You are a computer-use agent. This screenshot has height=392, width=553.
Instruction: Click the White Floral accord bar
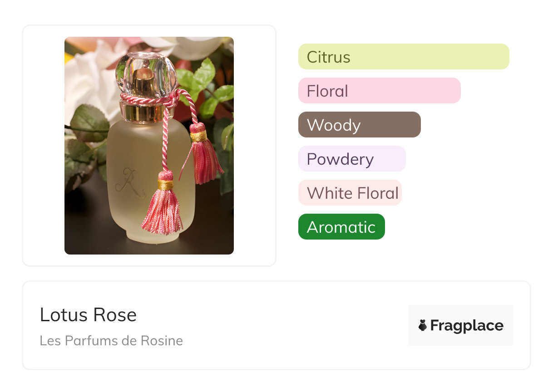[x=350, y=193]
